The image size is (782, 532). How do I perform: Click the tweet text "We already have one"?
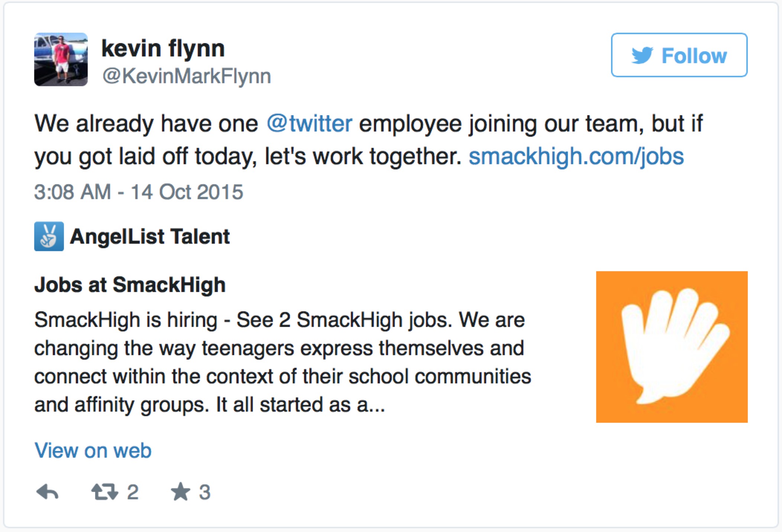click(x=146, y=123)
